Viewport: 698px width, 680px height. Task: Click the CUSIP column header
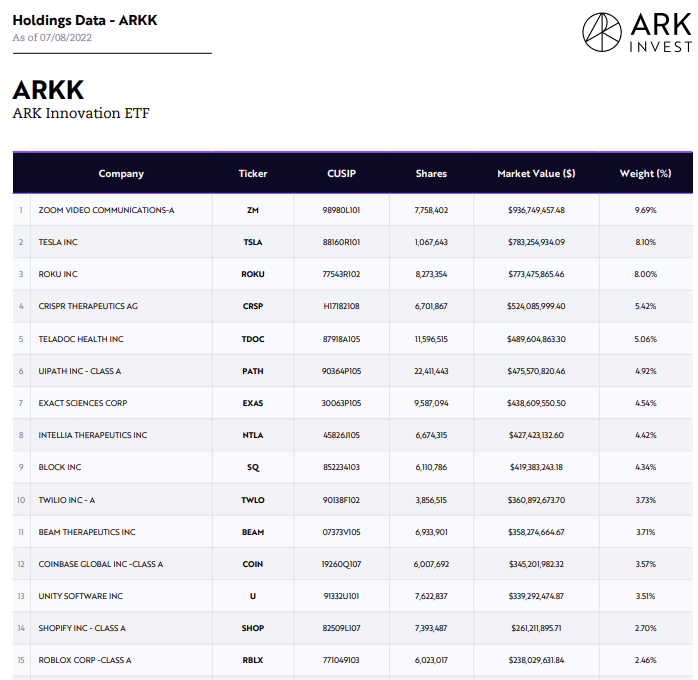point(341,174)
